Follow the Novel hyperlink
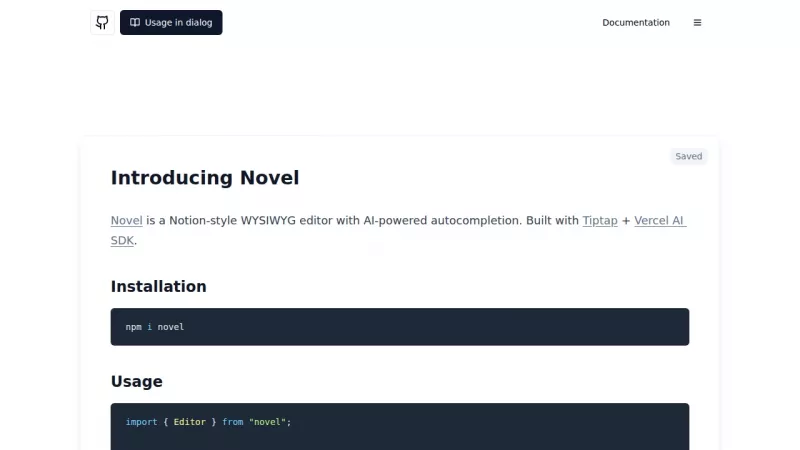800x450 pixels. tap(127, 220)
